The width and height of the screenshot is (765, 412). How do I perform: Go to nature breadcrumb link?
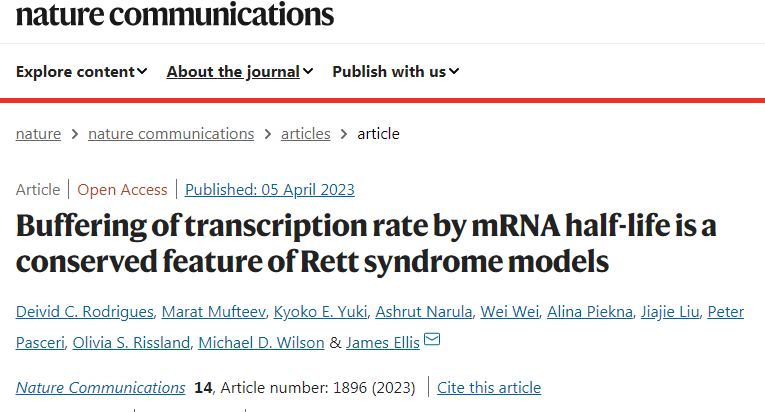click(x=38, y=133)
